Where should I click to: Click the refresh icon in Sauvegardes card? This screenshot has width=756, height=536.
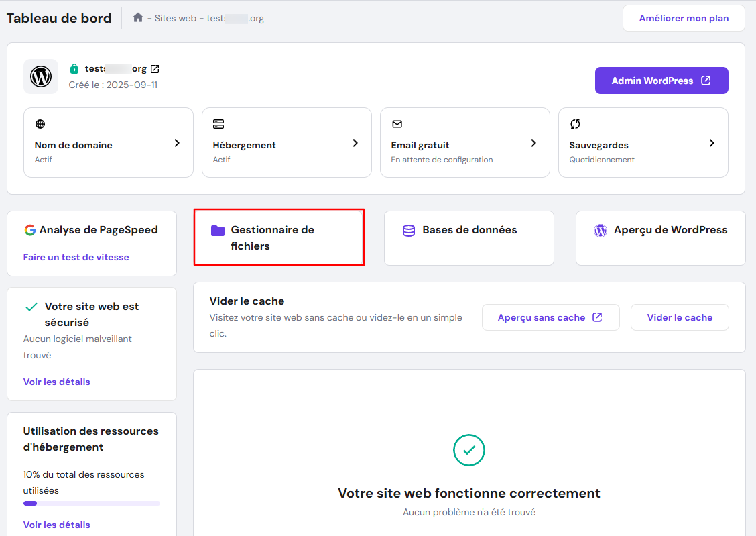(575, 124)
